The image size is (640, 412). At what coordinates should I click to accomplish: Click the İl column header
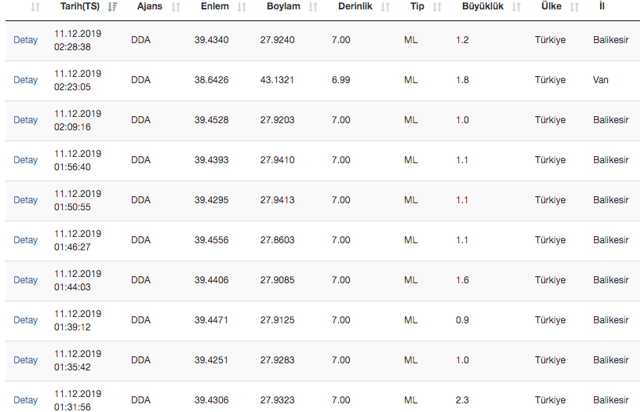602,7
